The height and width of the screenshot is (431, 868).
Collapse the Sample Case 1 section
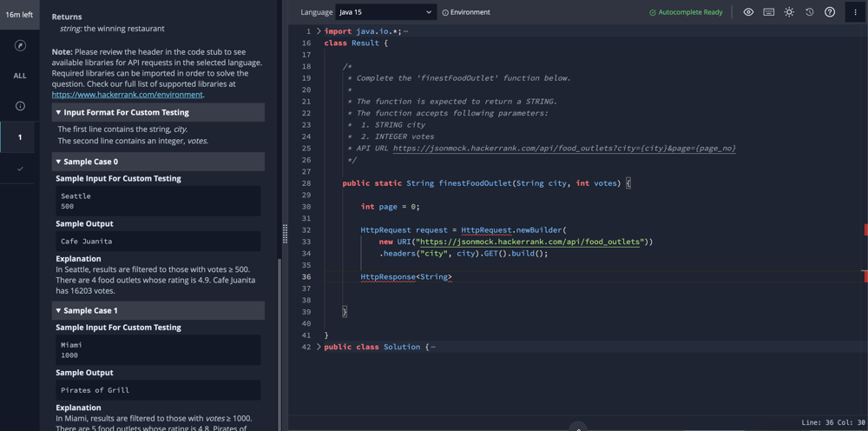158,310
